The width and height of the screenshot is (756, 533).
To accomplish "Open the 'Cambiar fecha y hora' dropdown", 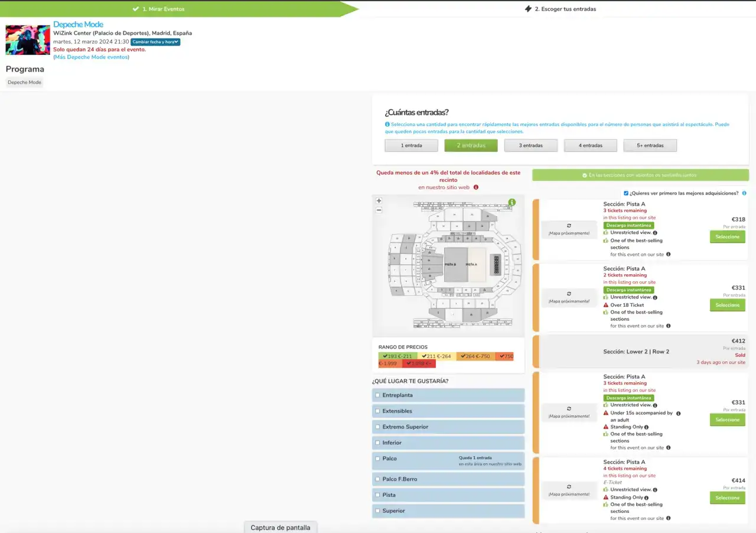I will tap(155, 42).
